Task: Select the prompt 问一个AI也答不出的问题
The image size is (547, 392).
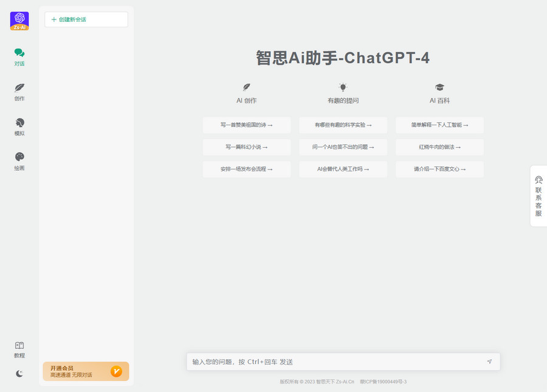Action: [343, 147]
